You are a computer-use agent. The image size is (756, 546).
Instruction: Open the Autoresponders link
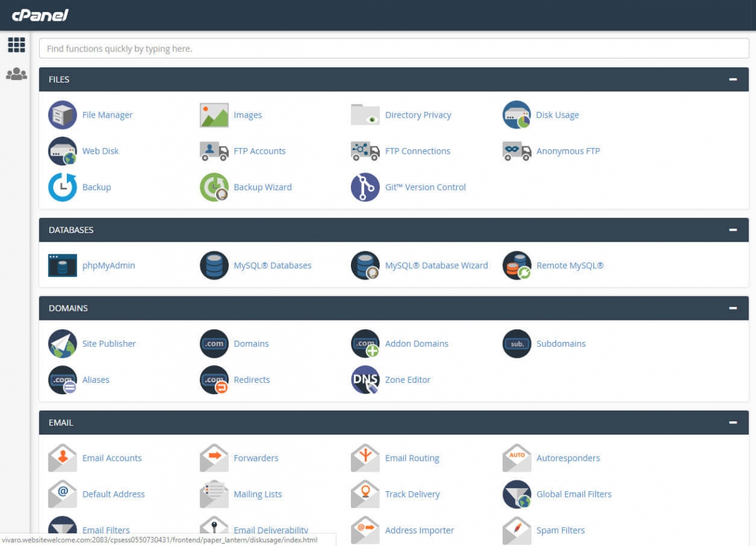tap(568, 458)
